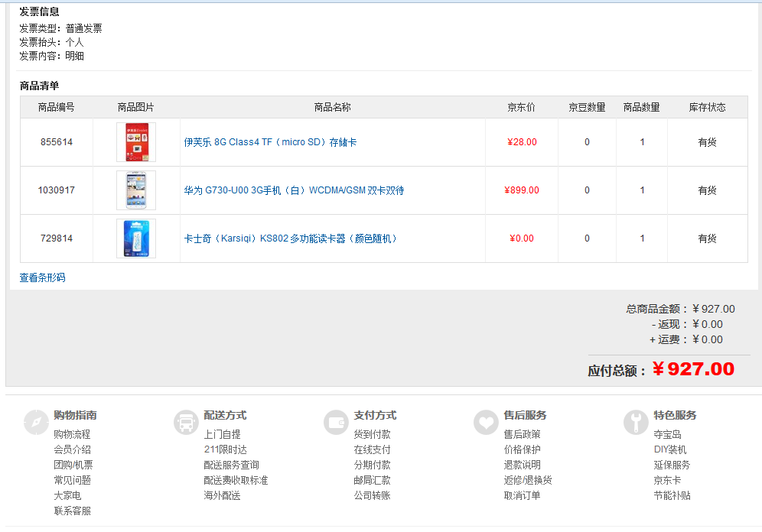Click product number 729814

(x=57, y=238)
